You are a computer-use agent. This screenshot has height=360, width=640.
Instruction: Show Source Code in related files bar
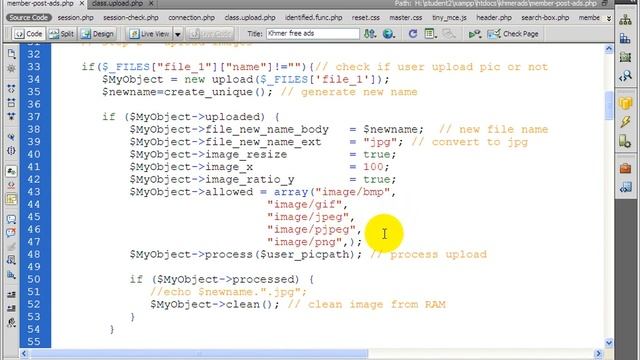pyautogui.click(x=29, y=18)
